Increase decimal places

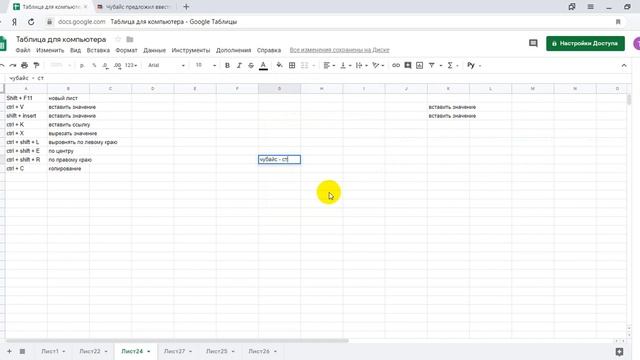[x=118, y=65]
